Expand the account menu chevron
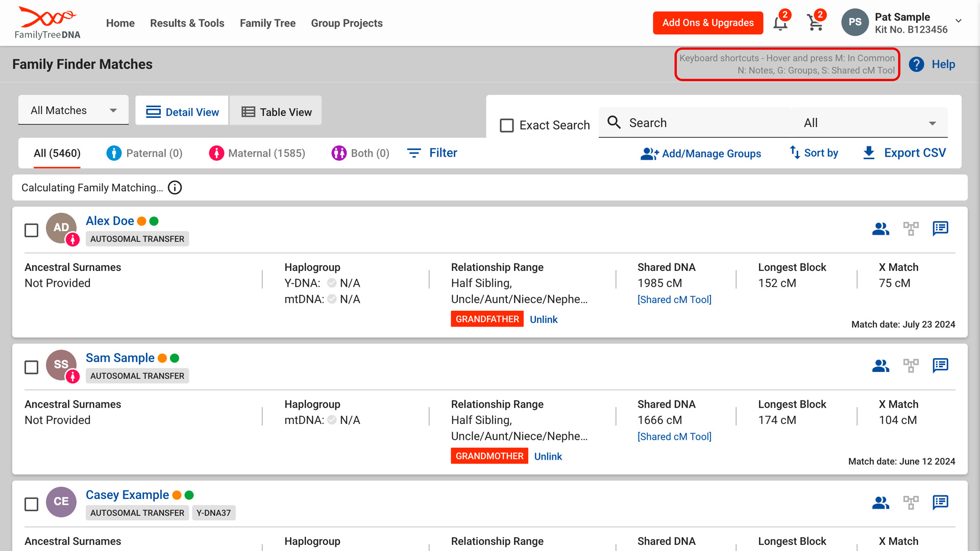Viewport: 980px width, 551px height. coord(959,21)
